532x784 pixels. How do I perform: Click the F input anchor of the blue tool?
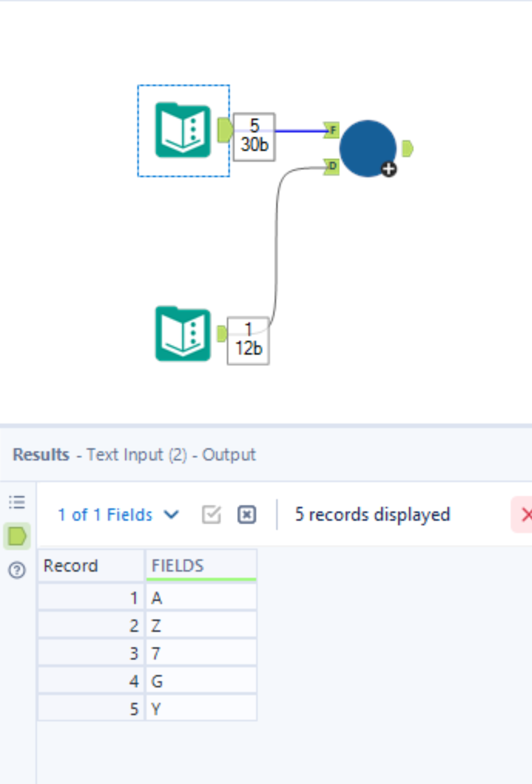[x=331, y=130]
